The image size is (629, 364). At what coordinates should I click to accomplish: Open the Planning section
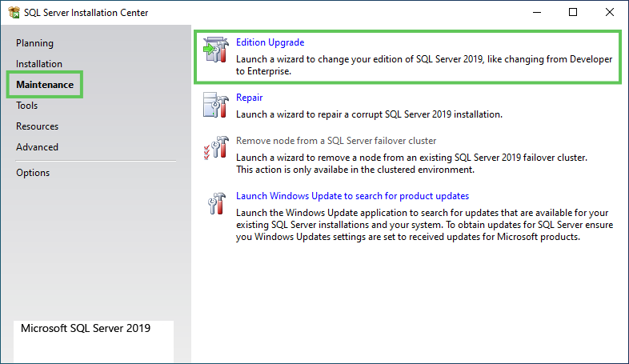click(x=34, y=43)
